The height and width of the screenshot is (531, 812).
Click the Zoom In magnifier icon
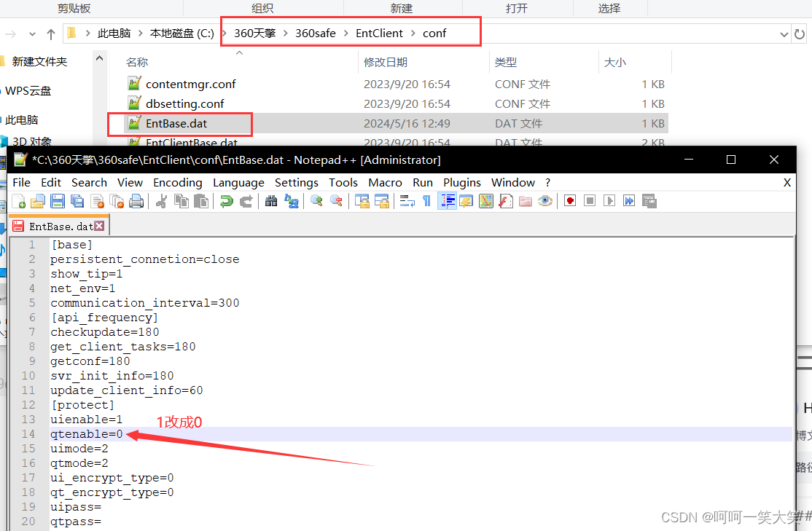click(316, 201)
